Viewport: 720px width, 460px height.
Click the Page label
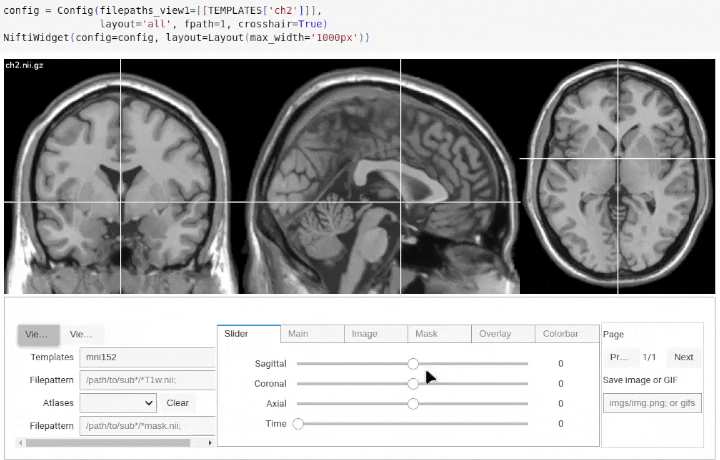click(613, 335)
